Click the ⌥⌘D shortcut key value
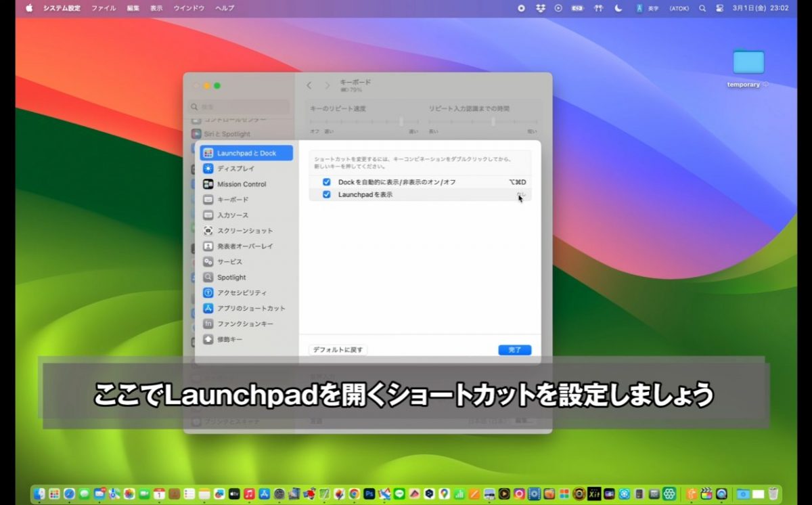Image resolution: width=812 pixels, height=505 pixels. (x=518, y=182)
